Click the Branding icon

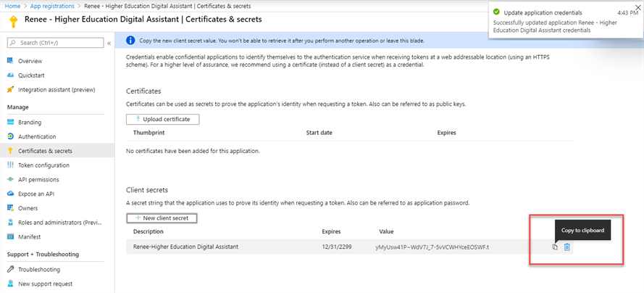pyautogui.click(x=11, y=123)
